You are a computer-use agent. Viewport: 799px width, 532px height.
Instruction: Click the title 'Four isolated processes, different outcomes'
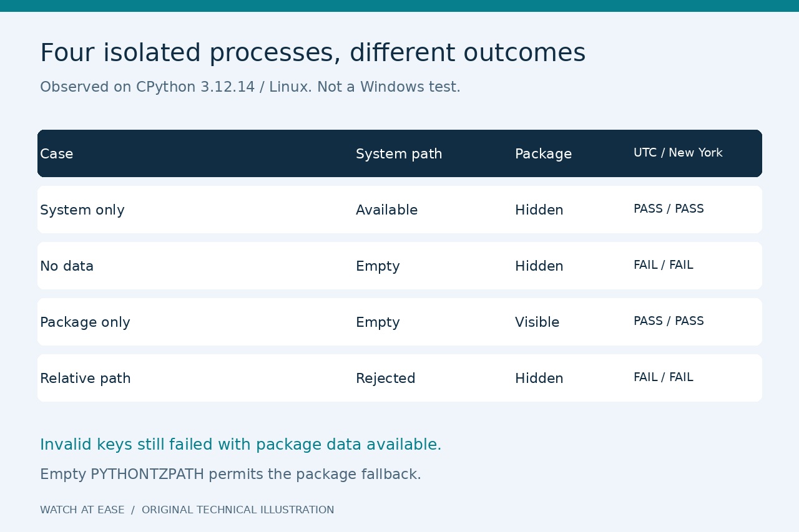point(313,53)
